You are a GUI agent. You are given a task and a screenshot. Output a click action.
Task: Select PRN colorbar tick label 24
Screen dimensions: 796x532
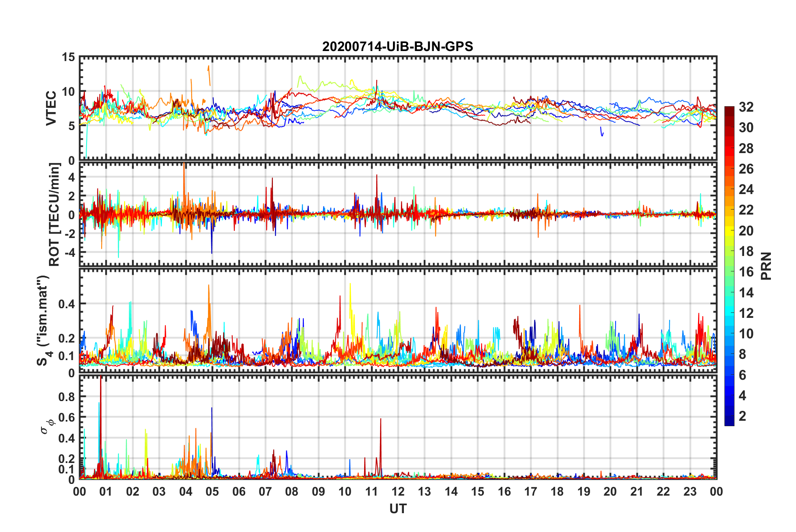[746, 189]
